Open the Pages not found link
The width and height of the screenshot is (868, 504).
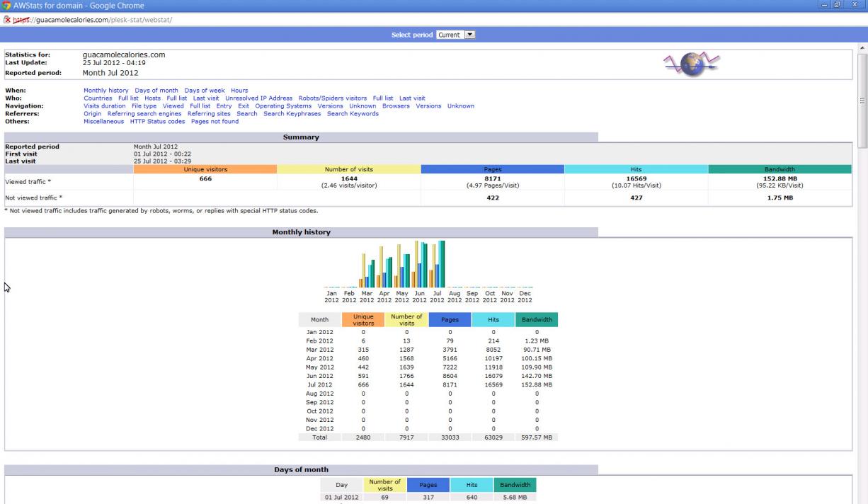click(x=215, y=122)
